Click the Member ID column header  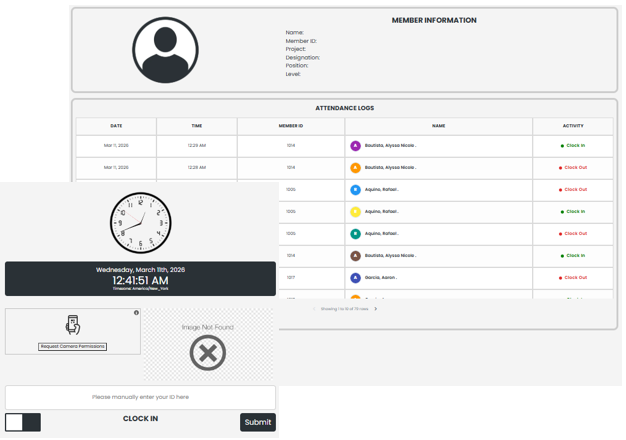pyautogui.click(x=291, y=126)
